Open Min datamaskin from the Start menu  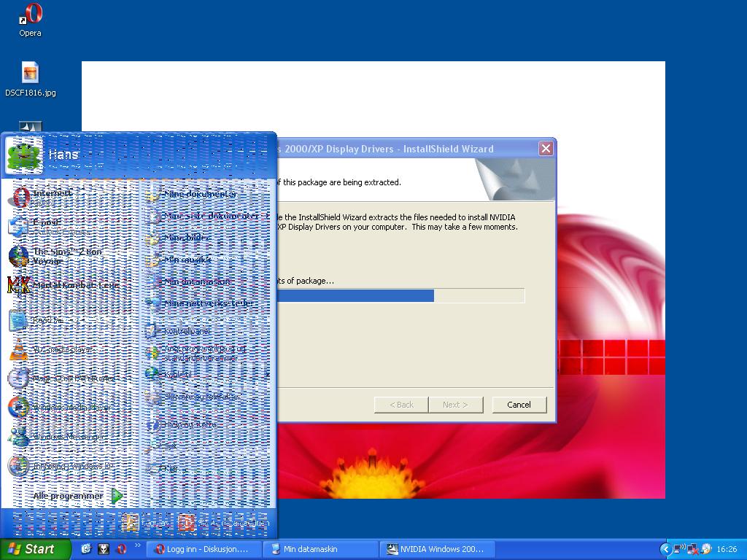click(207, 281)
